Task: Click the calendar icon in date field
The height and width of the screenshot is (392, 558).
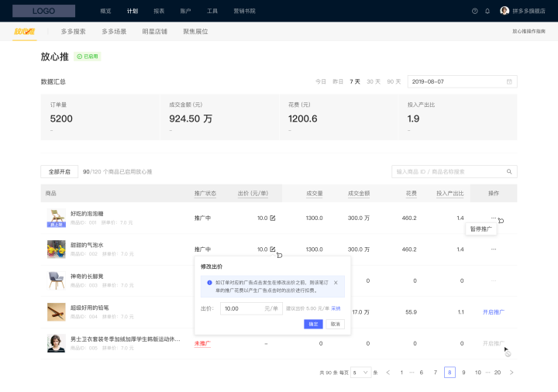Action: [x=509, y=81]
